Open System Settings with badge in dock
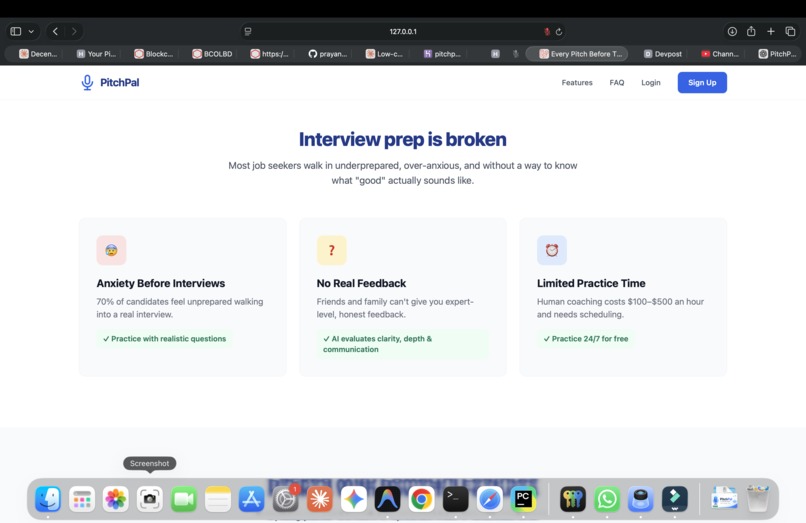 pyautogui.click(x=285, y=499)
